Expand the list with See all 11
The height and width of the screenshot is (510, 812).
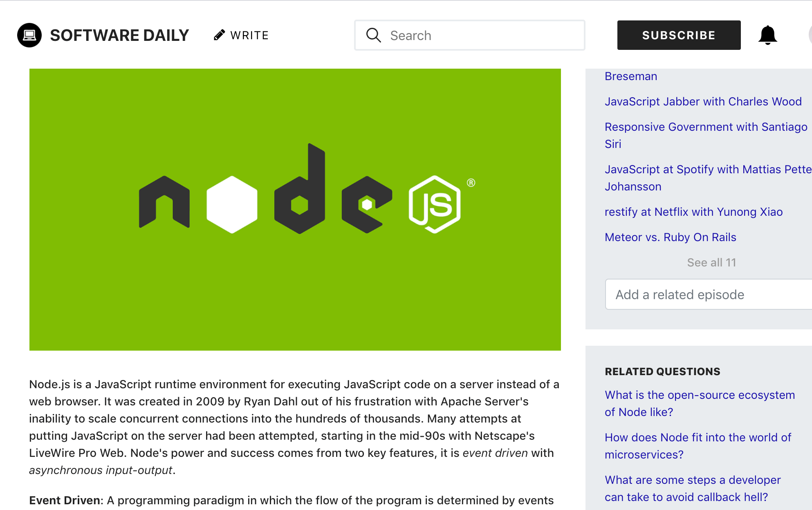tap(711, 262)
